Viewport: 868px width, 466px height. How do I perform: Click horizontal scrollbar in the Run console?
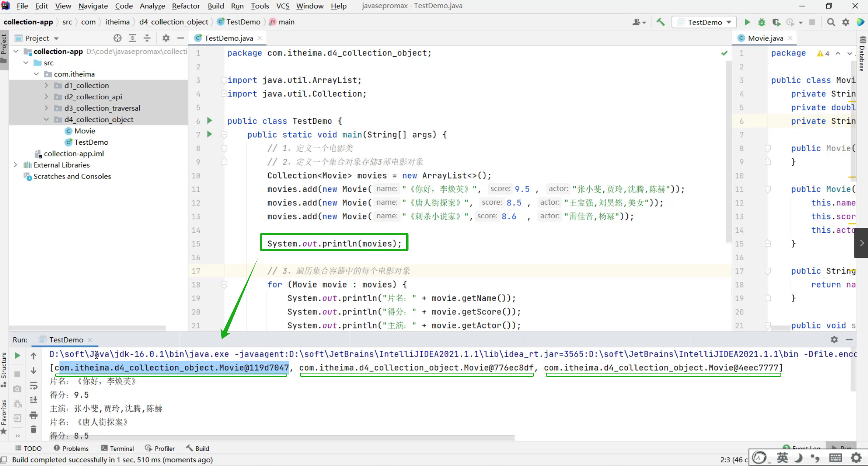tap(281, 437)
